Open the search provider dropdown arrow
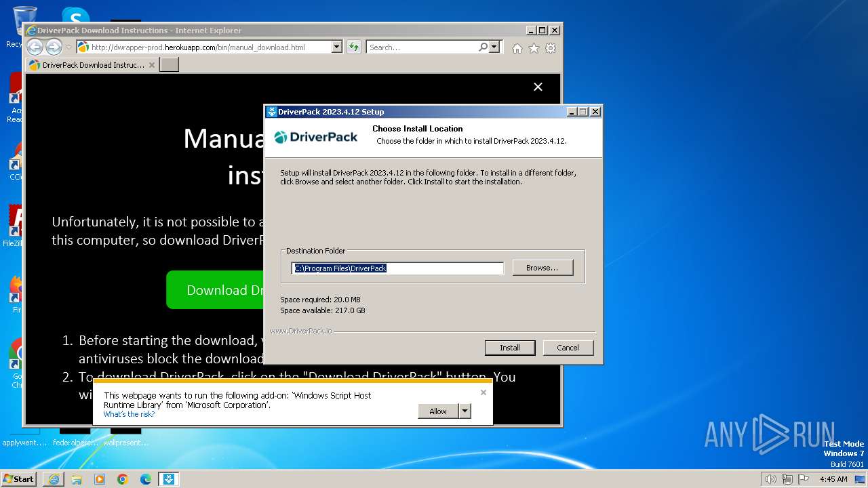 (x=494, y=47)
